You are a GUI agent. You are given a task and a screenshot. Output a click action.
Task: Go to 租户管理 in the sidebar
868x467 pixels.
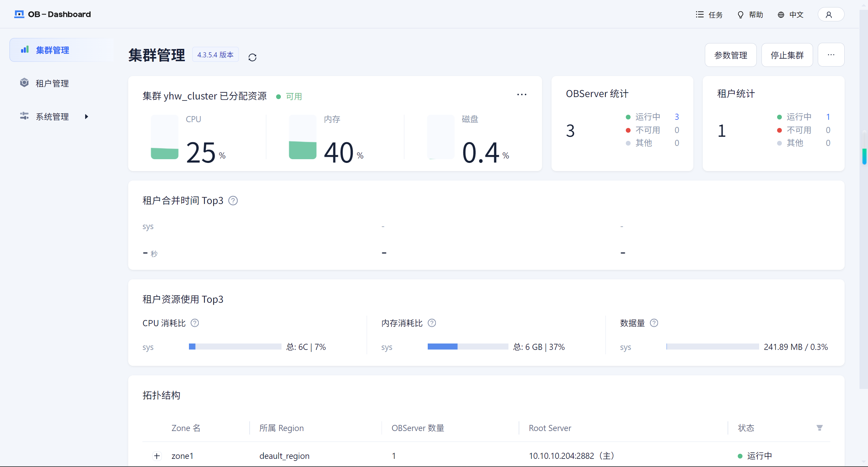pos(52,83)
